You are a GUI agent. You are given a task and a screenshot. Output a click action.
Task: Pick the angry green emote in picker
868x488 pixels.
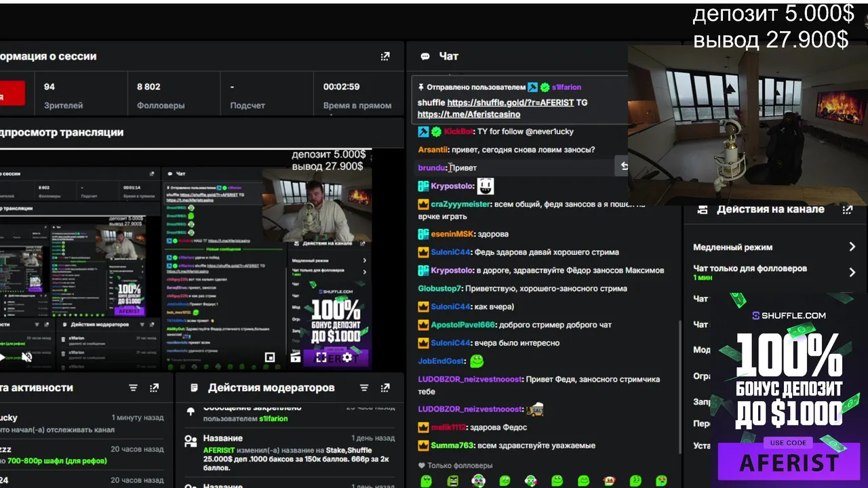pos(452,481)
